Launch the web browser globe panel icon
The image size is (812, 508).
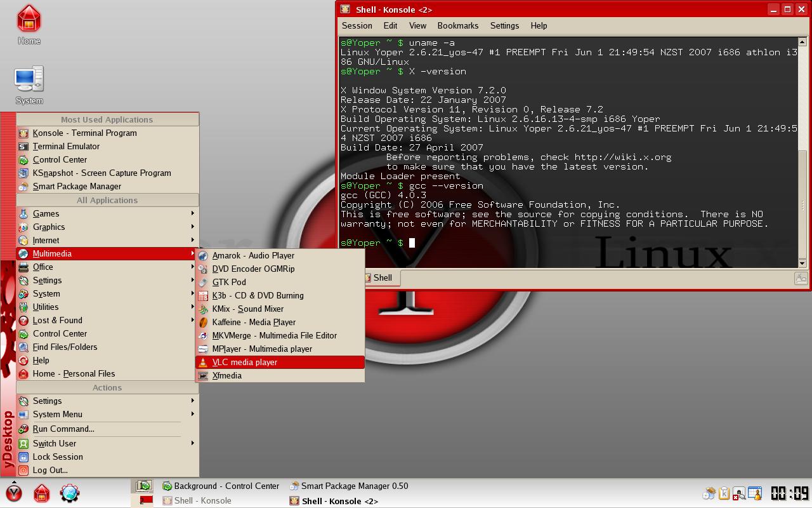(x=70, y=493)
